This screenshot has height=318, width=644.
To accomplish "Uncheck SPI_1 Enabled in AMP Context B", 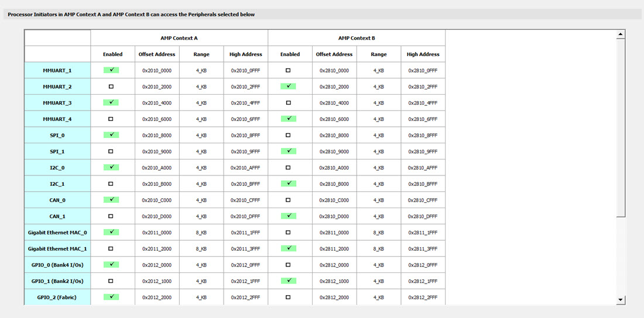I will pyautogui.click(x=289, y=151).
